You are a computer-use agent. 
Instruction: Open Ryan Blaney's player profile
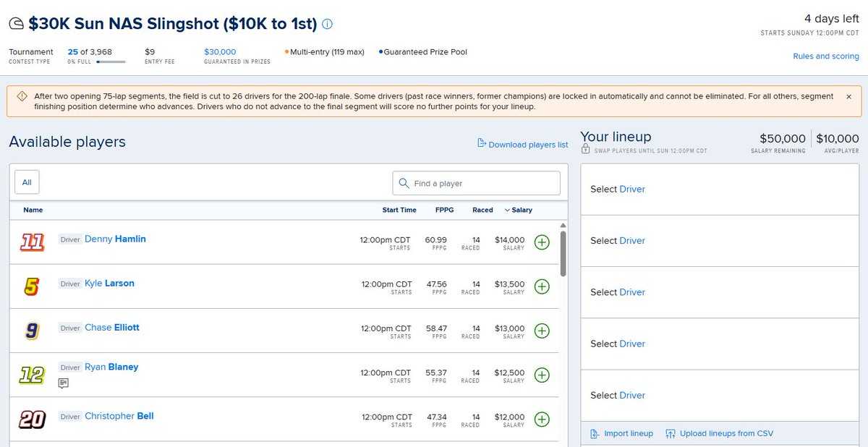(x=111, y=367)
